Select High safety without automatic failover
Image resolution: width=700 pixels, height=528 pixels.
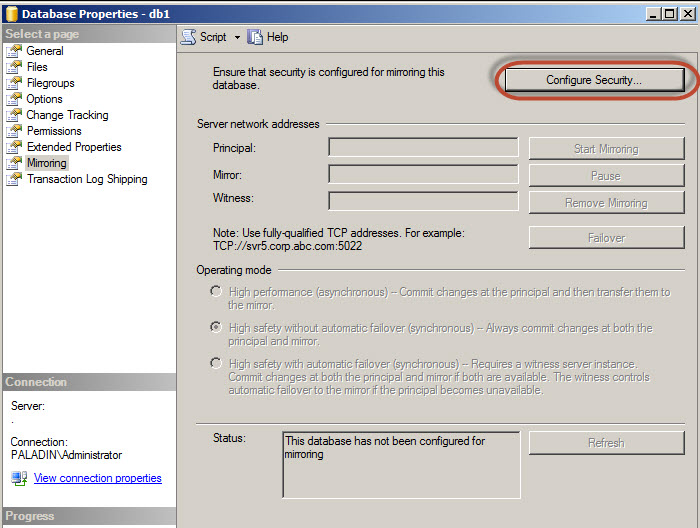coord(216,328)
